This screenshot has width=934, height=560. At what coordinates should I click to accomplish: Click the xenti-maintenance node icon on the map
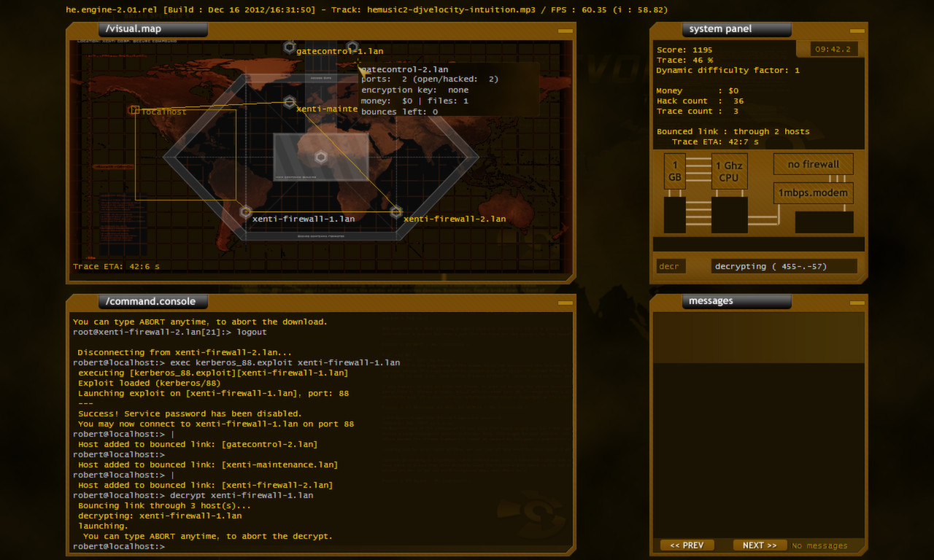click(290, 101)
